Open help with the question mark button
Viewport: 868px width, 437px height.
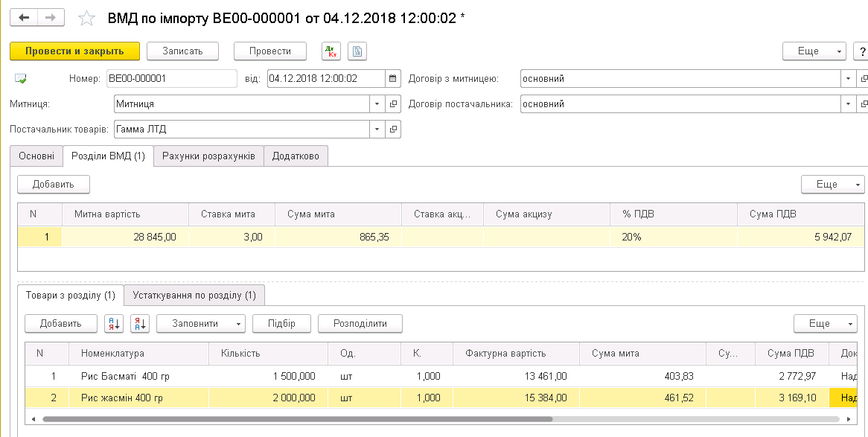862,51
